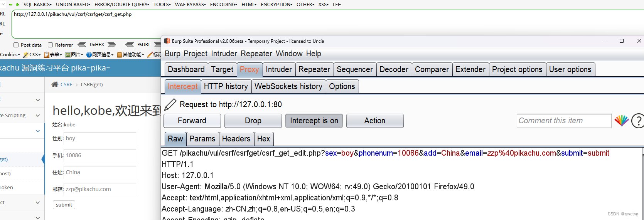Viewport: 644px width, 220px height.
Task: Open the User options tab
Action: (570, 69)
